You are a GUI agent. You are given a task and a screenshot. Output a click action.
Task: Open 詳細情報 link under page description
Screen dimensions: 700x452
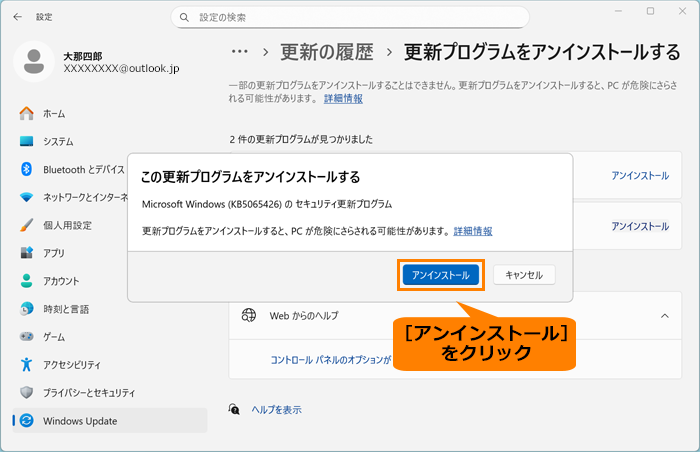pyautogui.click(x=343, y=99)
